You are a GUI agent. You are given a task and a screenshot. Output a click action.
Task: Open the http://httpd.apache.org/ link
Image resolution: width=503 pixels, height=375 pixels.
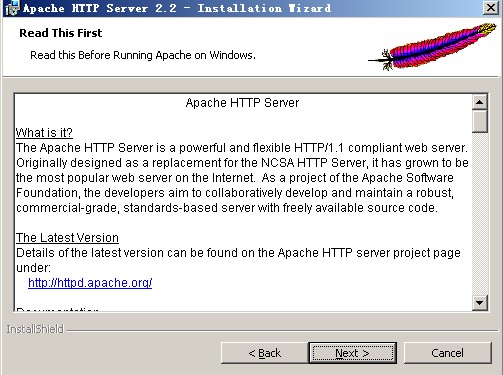[90, 283]
